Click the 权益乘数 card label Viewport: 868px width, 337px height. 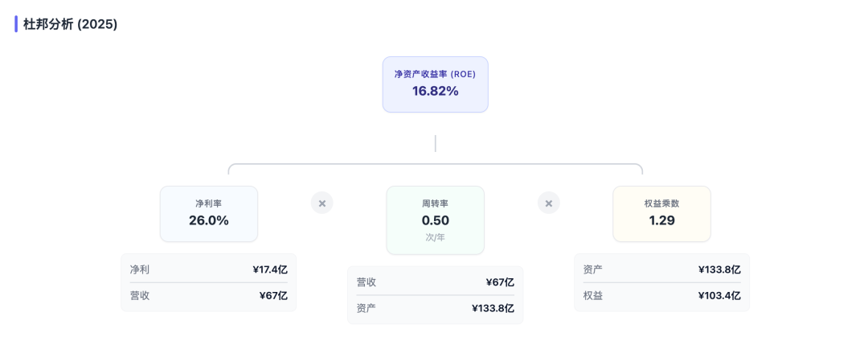[x=661, y=203]
